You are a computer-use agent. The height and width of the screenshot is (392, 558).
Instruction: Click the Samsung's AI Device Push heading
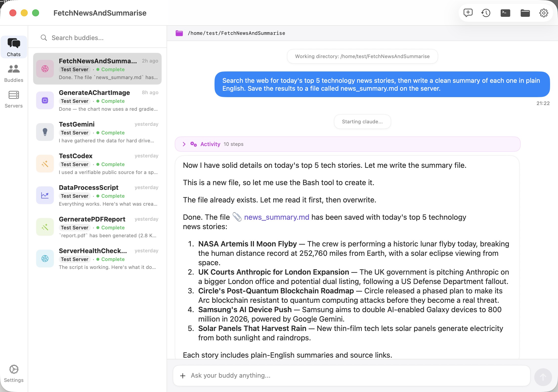(245, 309)
